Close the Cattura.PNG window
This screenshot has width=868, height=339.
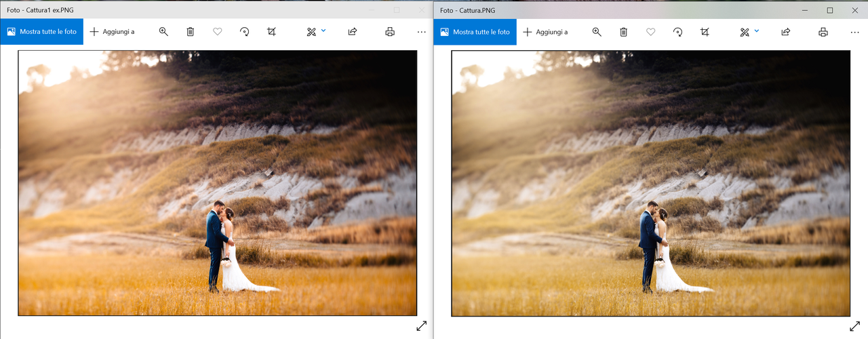point(855,10)
